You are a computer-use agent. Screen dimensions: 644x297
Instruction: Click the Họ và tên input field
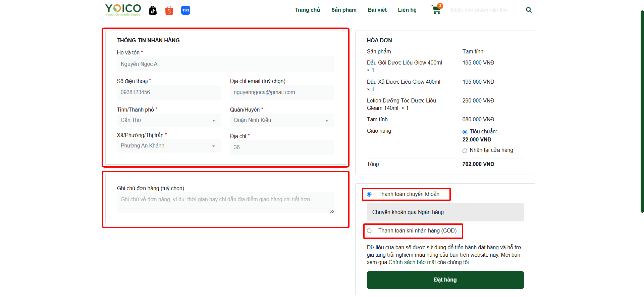pos(225,64)
